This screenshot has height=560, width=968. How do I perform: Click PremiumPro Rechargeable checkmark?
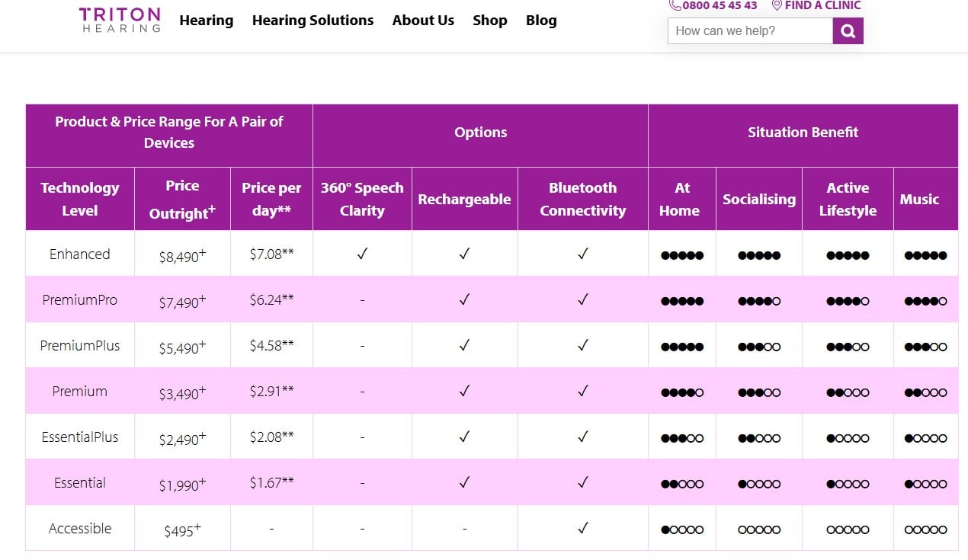[464, 299]
